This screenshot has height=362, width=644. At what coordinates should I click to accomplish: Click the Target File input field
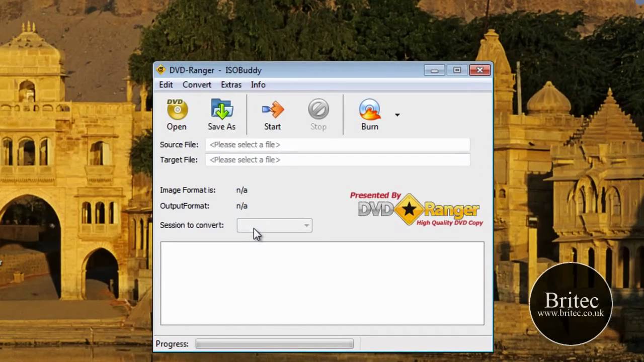(x=338, y=160)
